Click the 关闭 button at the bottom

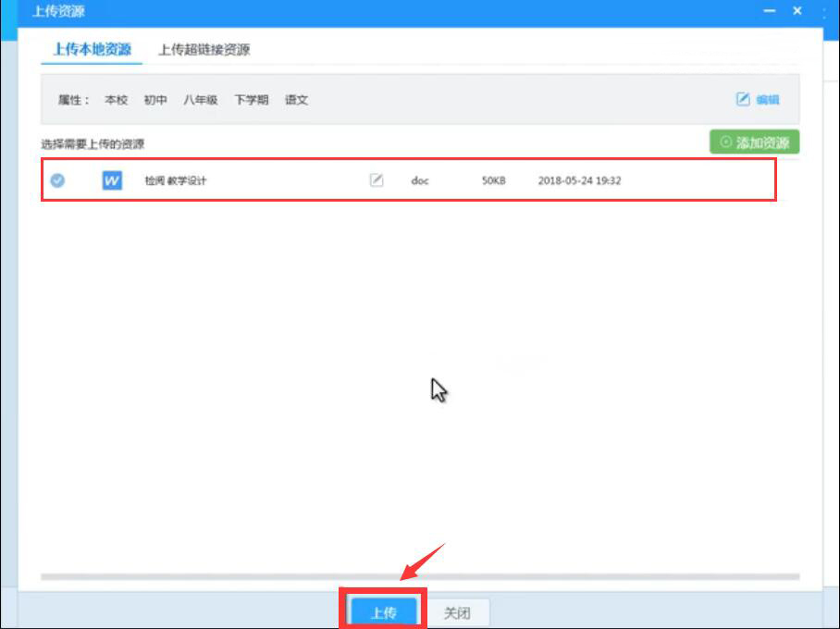[457, 612]
